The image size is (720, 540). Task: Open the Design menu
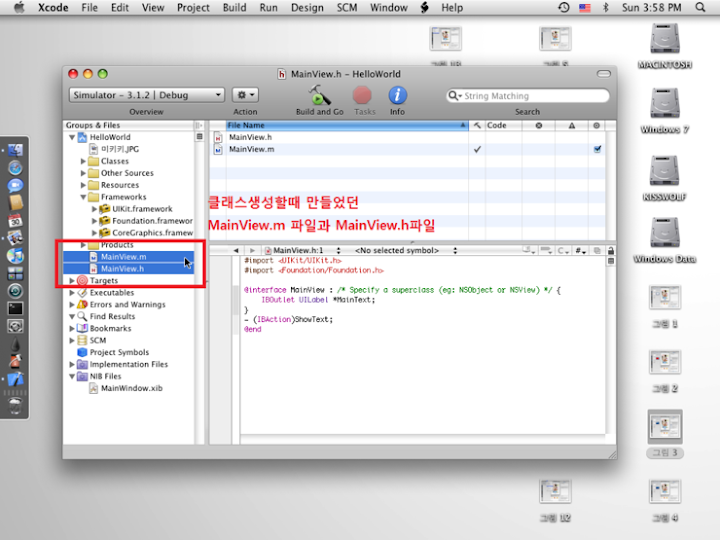[307, 8]
